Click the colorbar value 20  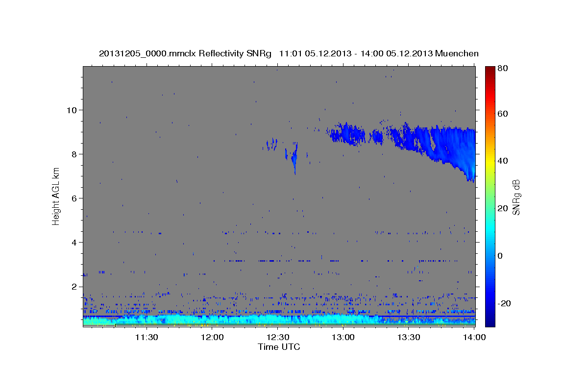click(x=503, y=208)
